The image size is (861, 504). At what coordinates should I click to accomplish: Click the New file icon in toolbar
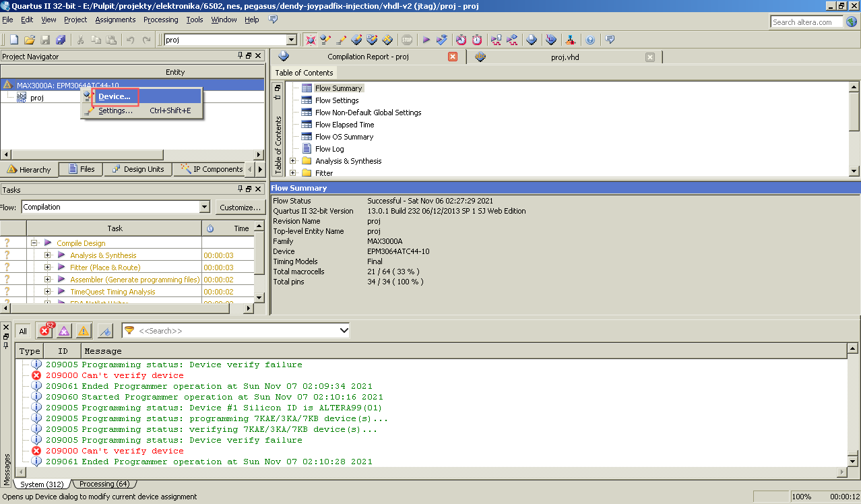coord(14,40)
